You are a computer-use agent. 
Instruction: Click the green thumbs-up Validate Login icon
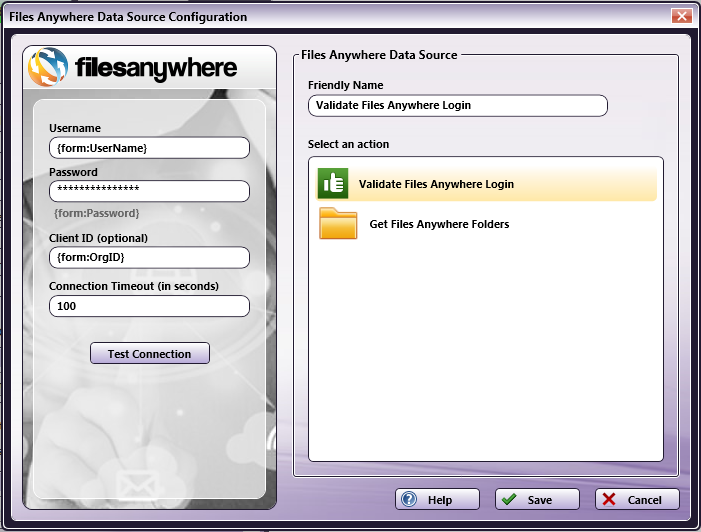(x=333, y=183)
